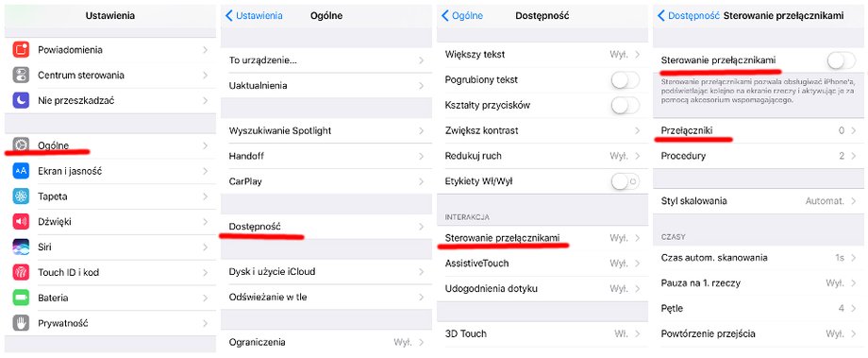Tap the Ekran i jasność icon
The height and width of the screenshot is (358, 868).
pyautogui.click(x=21, y=171)
